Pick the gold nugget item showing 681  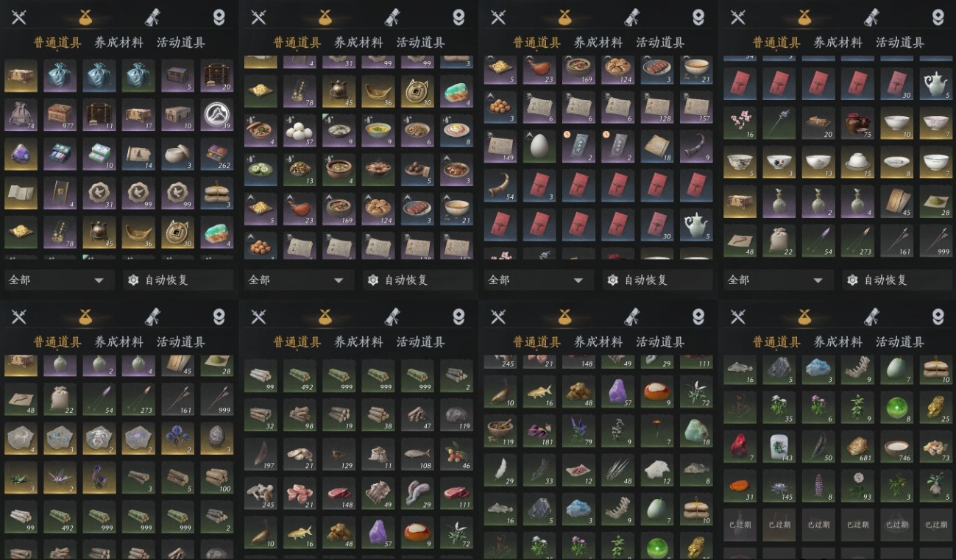(x=858, y=445)
